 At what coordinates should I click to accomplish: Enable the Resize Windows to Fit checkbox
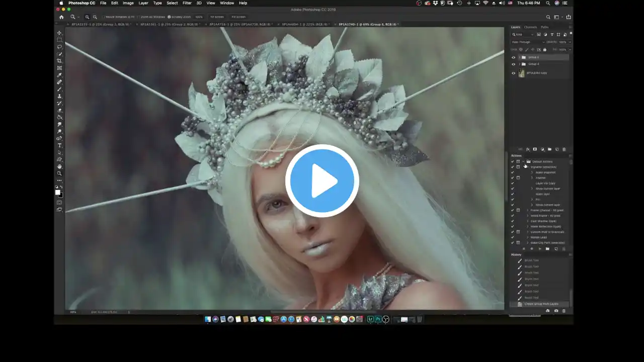point(103,17)
